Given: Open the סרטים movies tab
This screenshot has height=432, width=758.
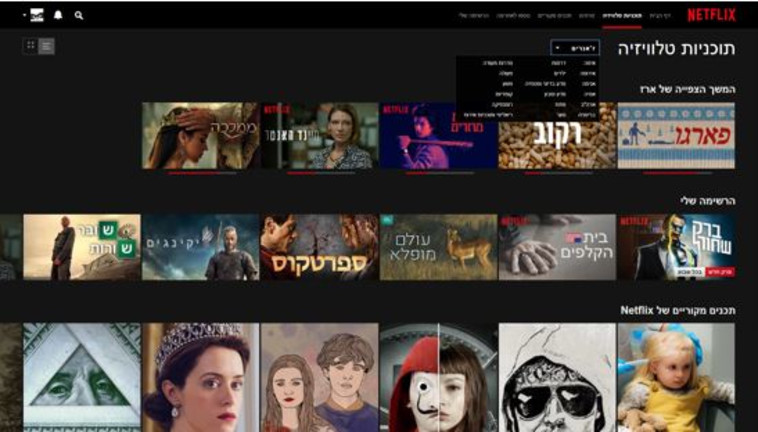Looking at the screenshot, I should point(589,16).
